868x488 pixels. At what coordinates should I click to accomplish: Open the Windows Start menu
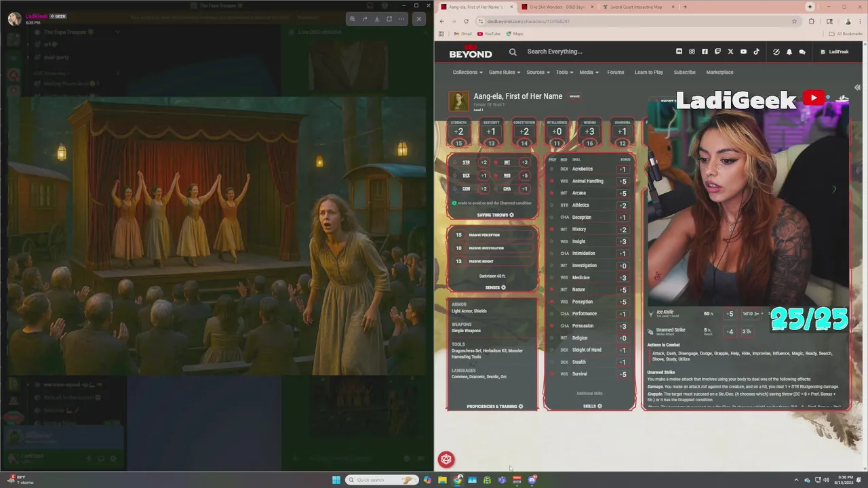(336, 480)
